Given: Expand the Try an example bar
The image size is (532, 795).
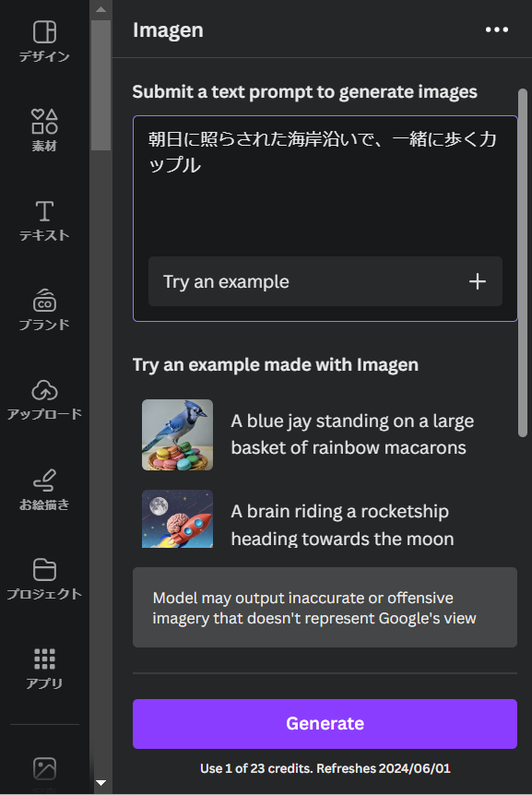Looking at the screenshot, I should 325,281.
